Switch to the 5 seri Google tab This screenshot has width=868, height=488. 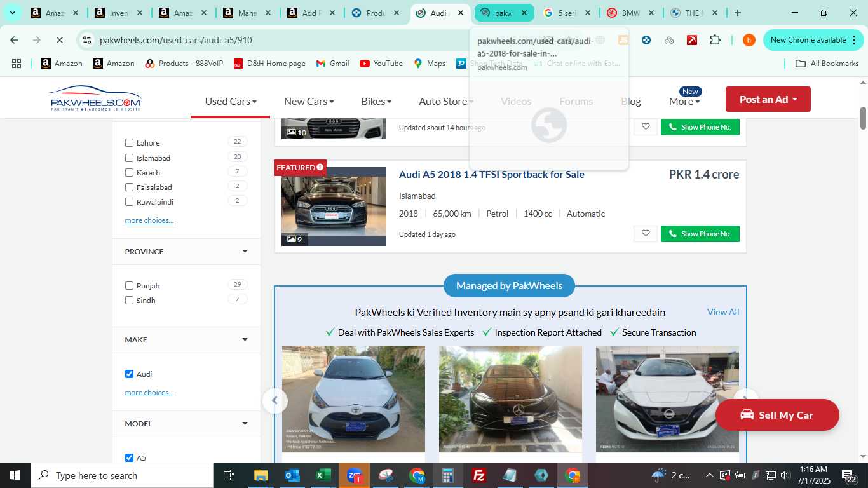567,13
